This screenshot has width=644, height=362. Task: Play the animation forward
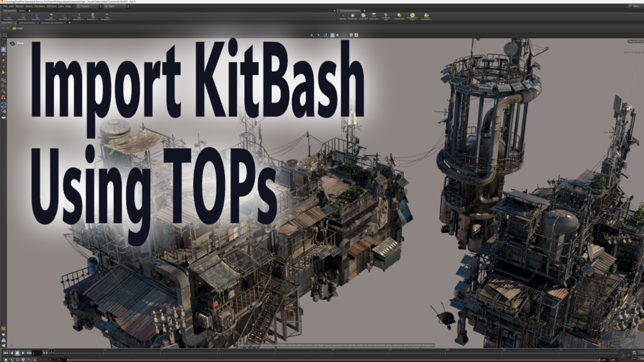tap(23, 353)
